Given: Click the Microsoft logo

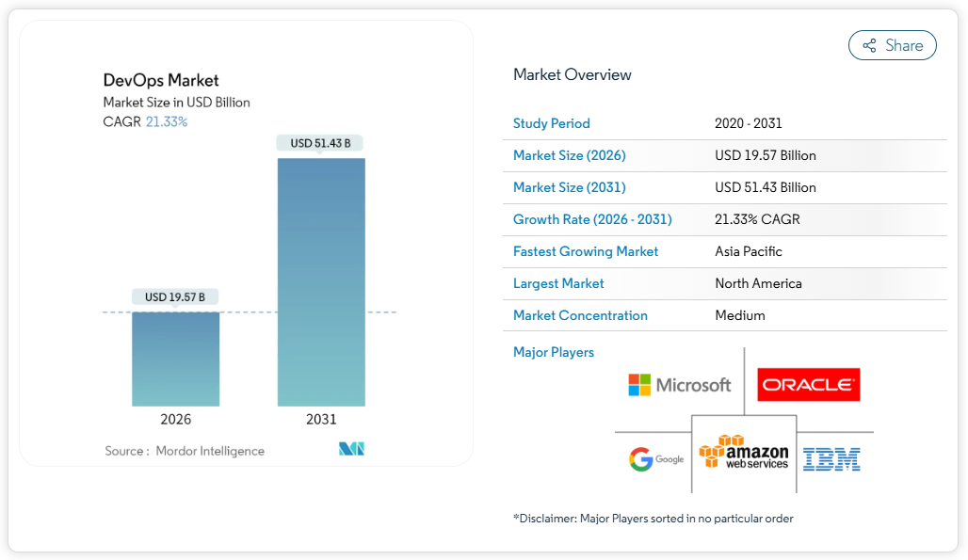Looking at the screenshot, I should tap(679, 385).
